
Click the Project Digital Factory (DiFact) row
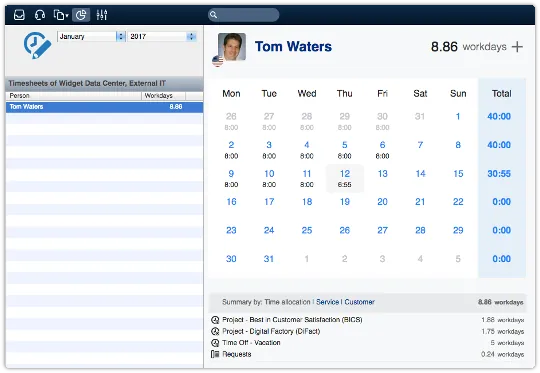[x=367, y=331]
